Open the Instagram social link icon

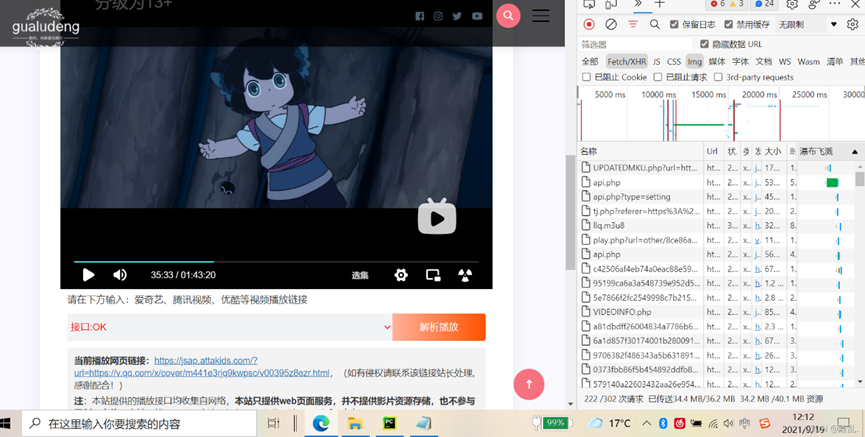438,16
